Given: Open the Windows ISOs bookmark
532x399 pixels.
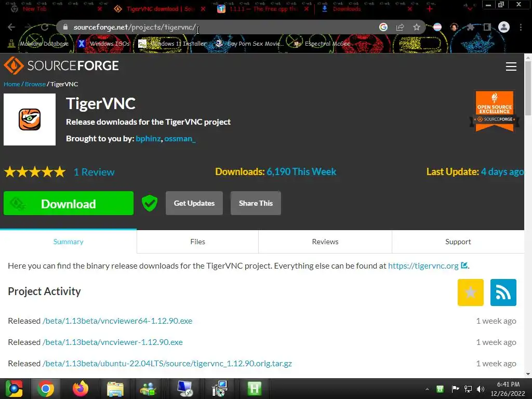Looking at the screenshot, I should click(104, 44).
